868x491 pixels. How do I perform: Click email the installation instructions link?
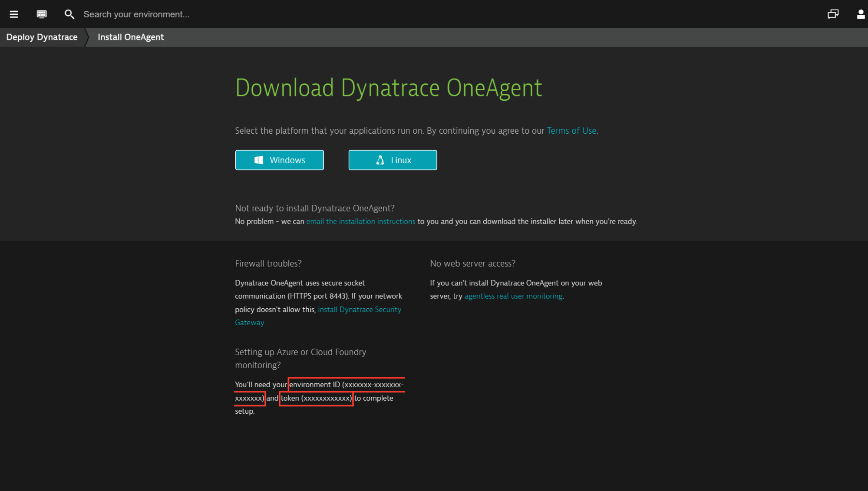pyautogui.click(x=360, y=221)
